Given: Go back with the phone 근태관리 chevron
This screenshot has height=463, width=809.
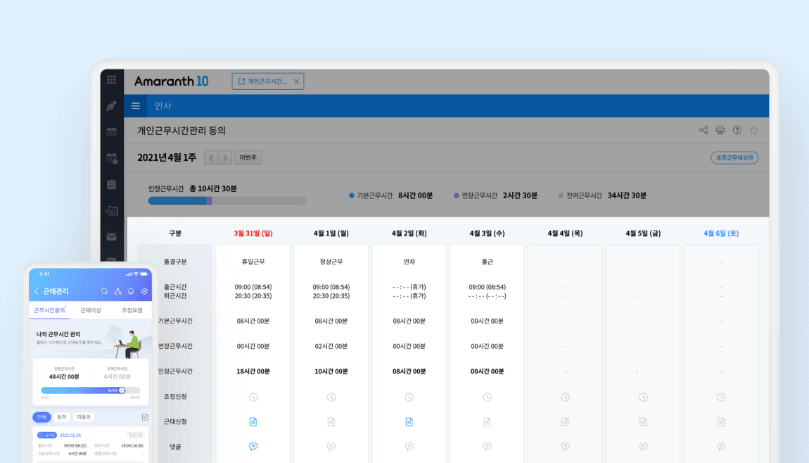Looking at the screenshot, I should 37,291.
